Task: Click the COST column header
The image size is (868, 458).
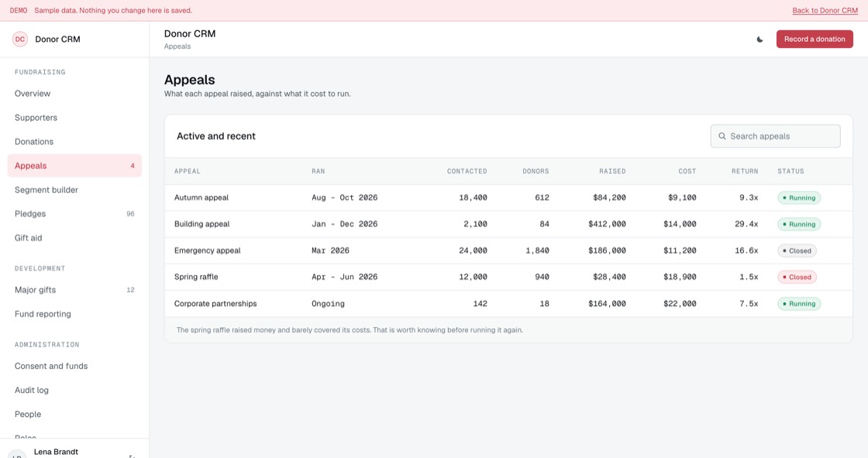Action: (x=687, y=171)
